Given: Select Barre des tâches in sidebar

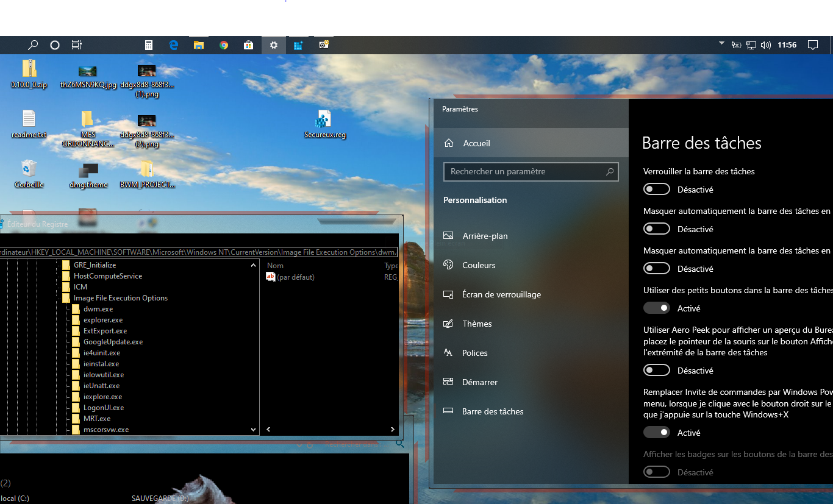Looking at the screenshot, I should pos(531,411).
